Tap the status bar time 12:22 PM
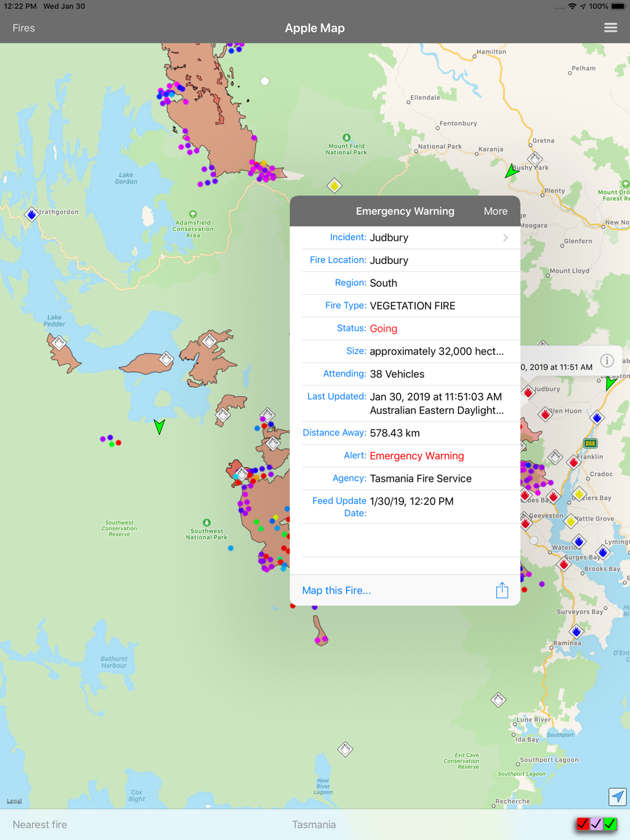The image size is (630, 840). click(x=20, y=6)
